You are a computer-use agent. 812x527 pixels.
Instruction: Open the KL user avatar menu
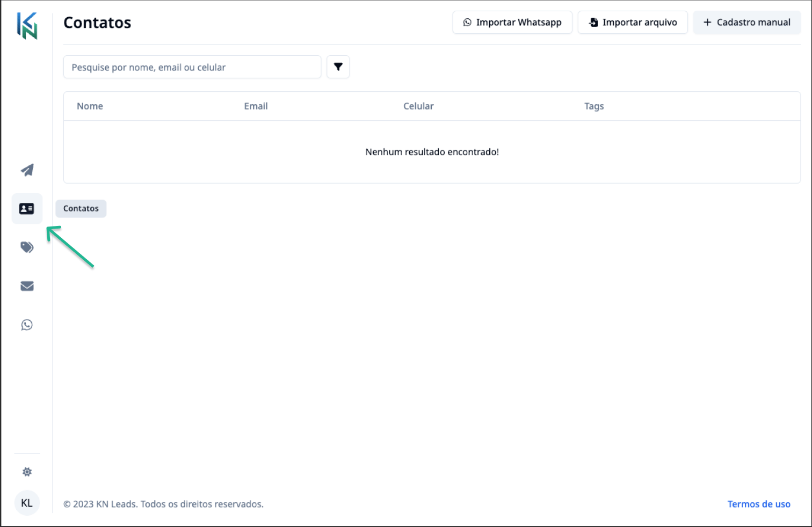27,503
